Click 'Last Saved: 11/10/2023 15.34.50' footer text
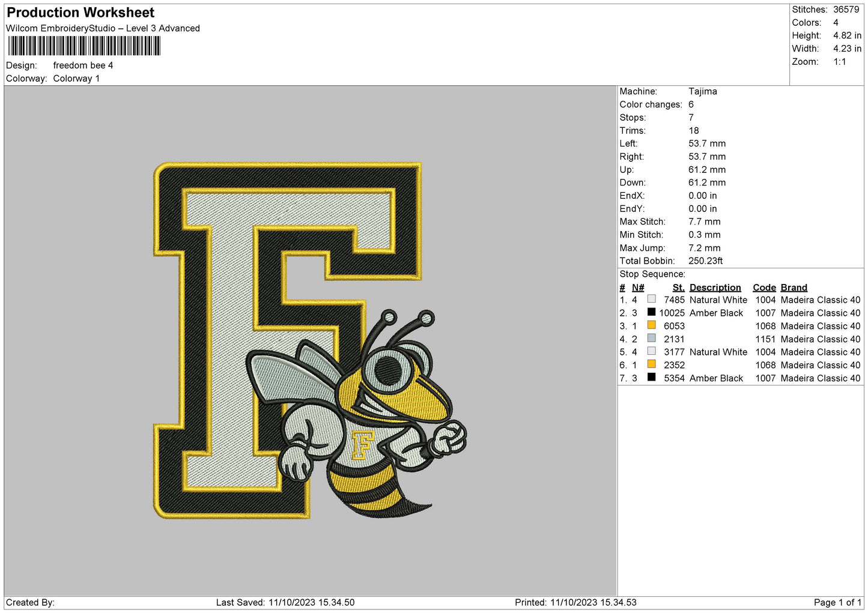Image resolution: width=868 pixels, height=613 pixels. [x=285, y=603]
